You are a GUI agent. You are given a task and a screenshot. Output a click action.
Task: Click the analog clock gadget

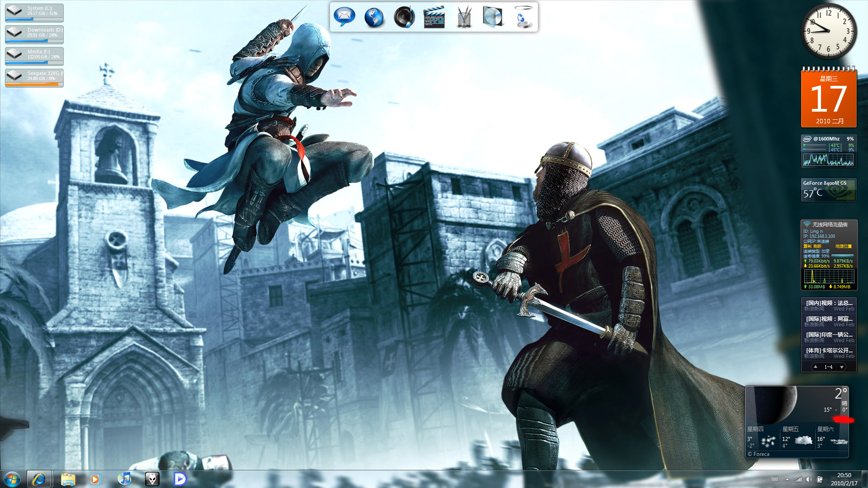(x=829, y=31)
